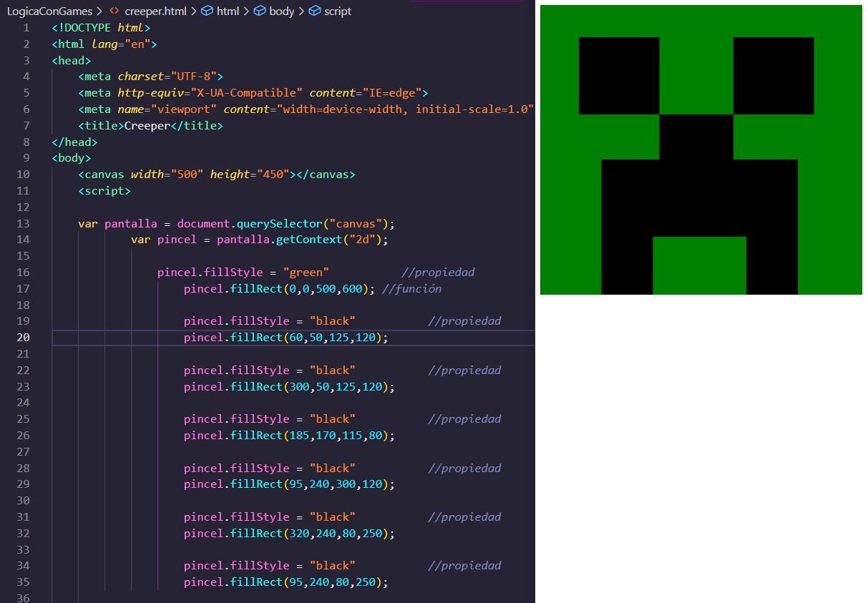
Task: Click the "black" value on line 19
Action: (x=332, y=321)
